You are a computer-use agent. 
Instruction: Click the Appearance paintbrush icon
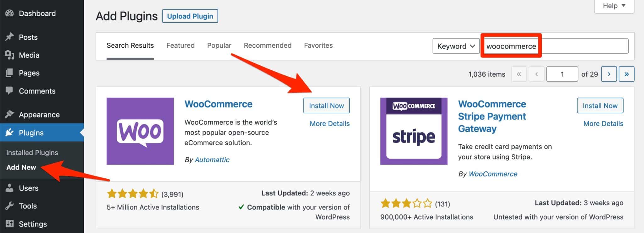pos(9,114)
